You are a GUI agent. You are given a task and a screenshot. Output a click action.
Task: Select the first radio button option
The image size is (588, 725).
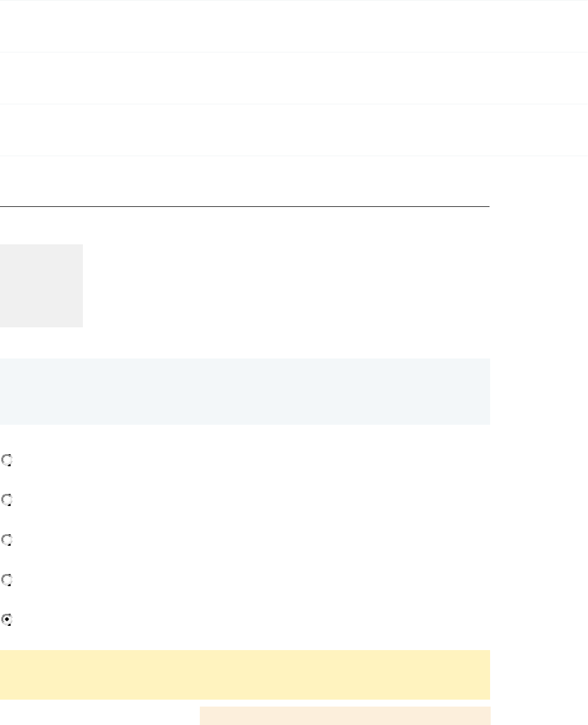point(7,460)
